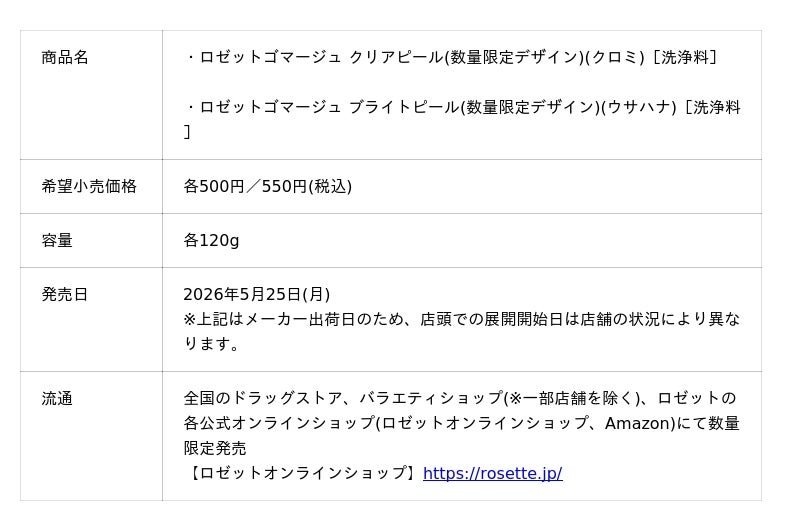800x531 pixels.
Task: Click the ［洗浄料］ text on the クロミ line
Action: click(684, 57)
